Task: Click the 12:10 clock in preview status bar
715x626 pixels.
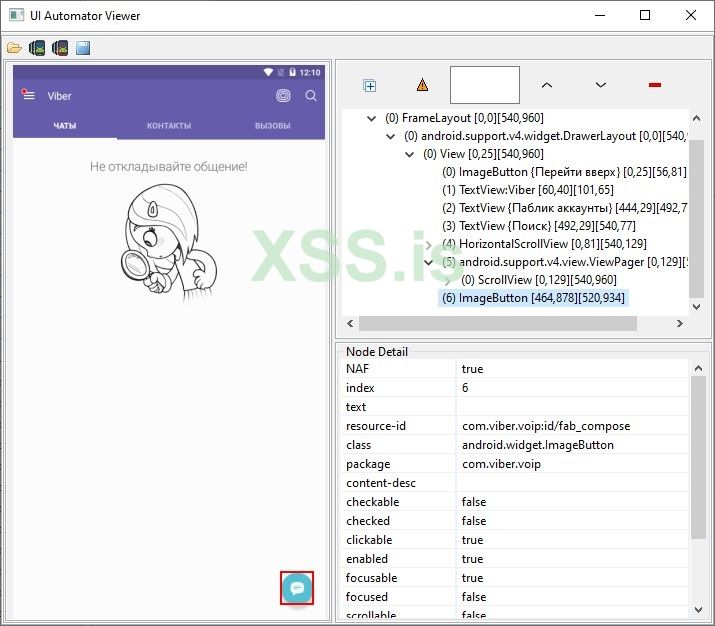Action: pyautogui.click(x=310, y=72)
